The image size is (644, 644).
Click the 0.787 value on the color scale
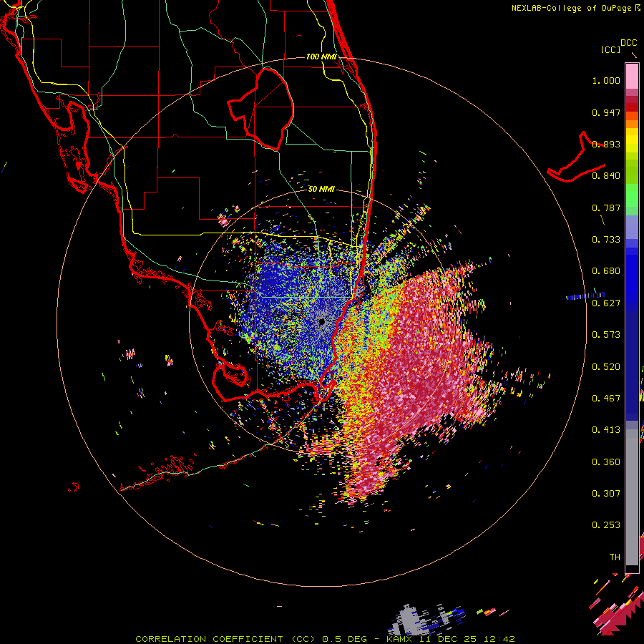click(606, 208)
